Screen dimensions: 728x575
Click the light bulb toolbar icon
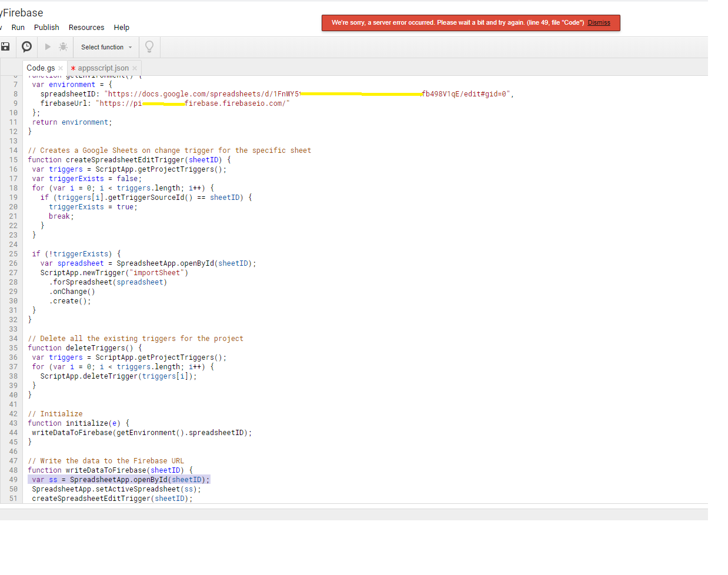point(149,46)
